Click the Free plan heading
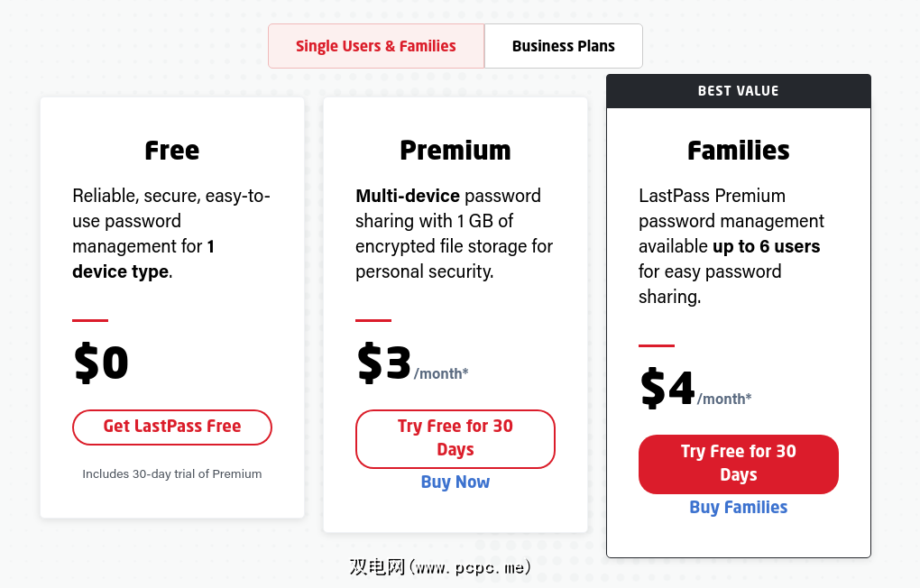Screen dimensions: 920x588 [x=172, y=151]
